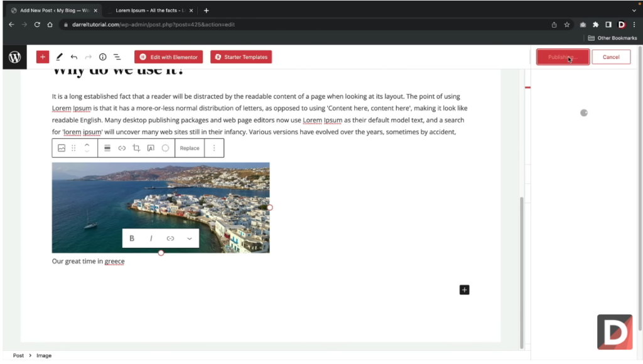
Task: Select Post in the breadcrumb bar
Action: click(x=18, y=355)
